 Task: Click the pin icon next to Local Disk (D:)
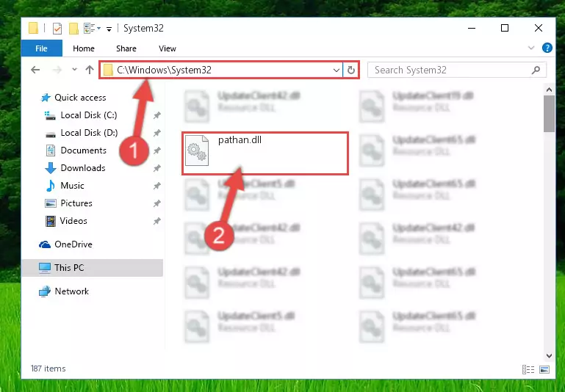(x=156, y=133)
